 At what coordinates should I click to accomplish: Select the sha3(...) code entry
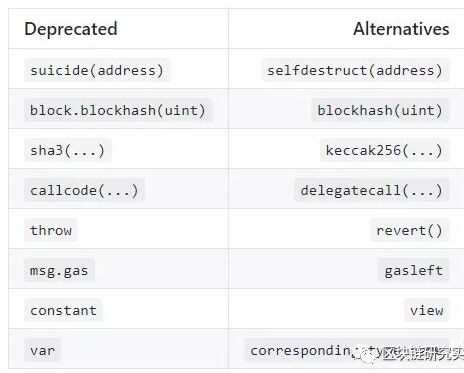click(x=68, y=150)
